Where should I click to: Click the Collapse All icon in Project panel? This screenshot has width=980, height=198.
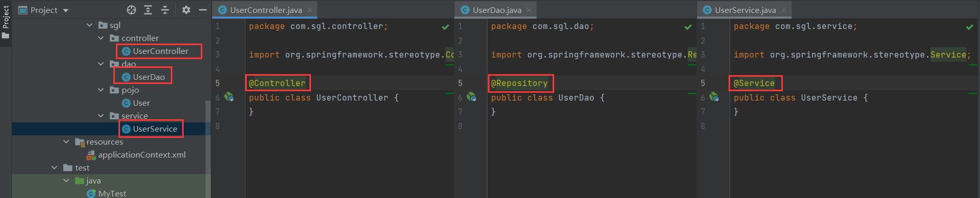pos(165,10)
